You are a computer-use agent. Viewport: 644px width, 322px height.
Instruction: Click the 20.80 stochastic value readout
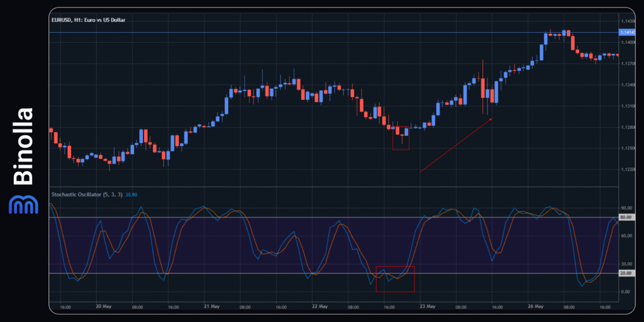pyautogui.click(x=132, y=194)
